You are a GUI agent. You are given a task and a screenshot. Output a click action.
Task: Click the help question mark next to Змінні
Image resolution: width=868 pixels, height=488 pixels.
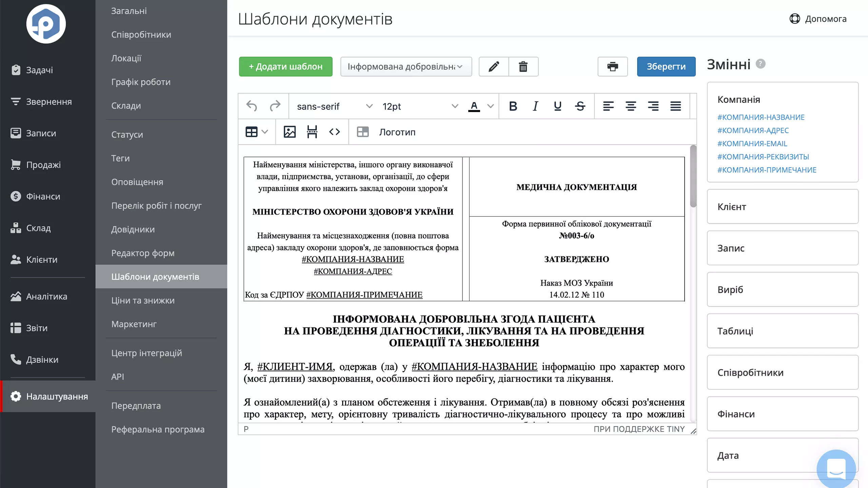[761, 64]
